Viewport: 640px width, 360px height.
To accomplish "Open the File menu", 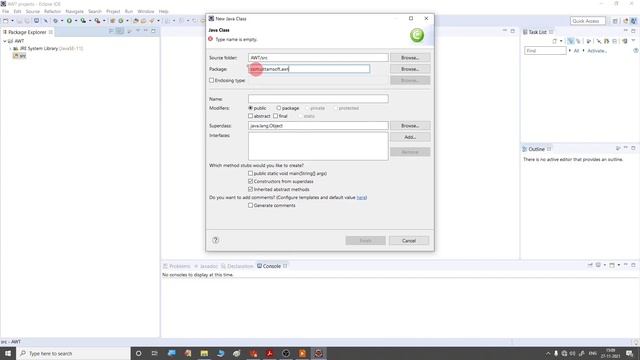I will tap(6, 11).
